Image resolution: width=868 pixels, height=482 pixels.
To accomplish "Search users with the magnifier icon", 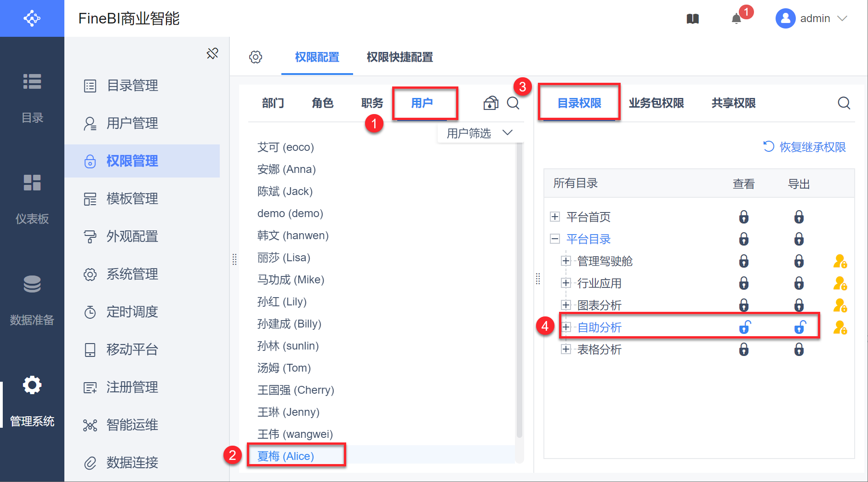I will [x=513, y=103].
